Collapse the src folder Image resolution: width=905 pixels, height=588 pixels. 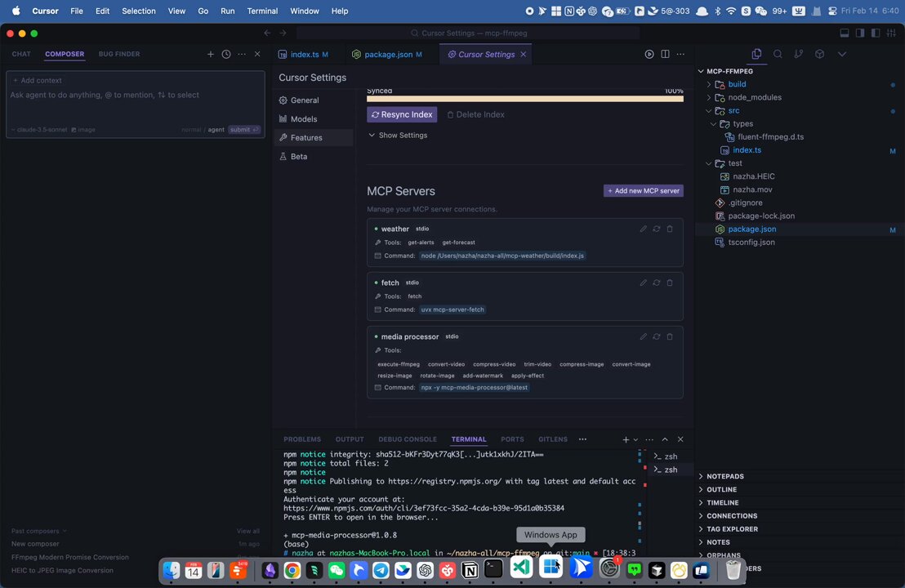(733, 111)
